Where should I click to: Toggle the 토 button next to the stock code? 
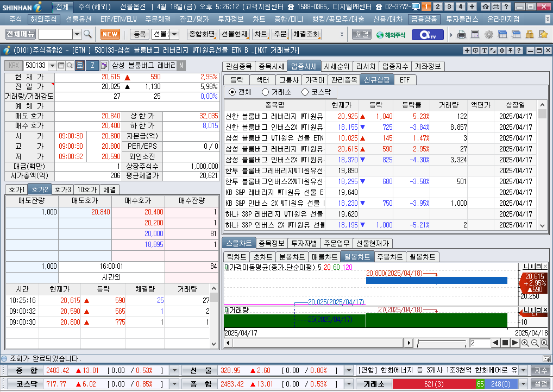pos(80,66)
